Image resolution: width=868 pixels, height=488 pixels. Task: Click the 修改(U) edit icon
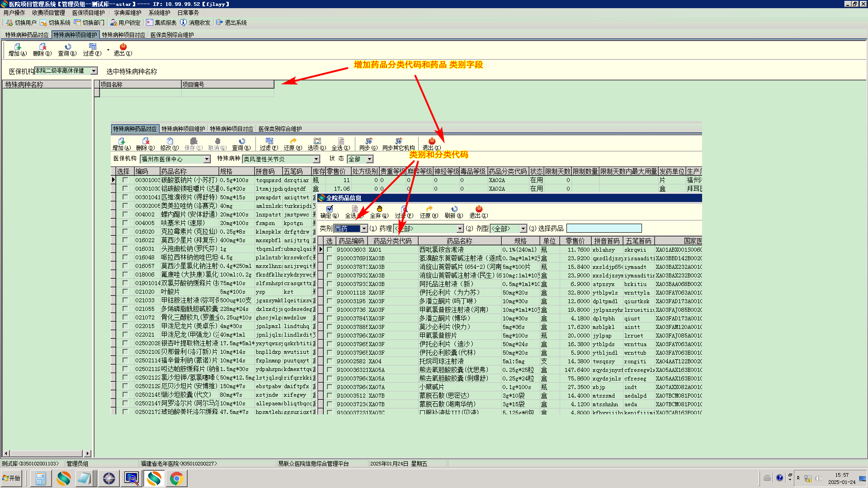[170, 141]
